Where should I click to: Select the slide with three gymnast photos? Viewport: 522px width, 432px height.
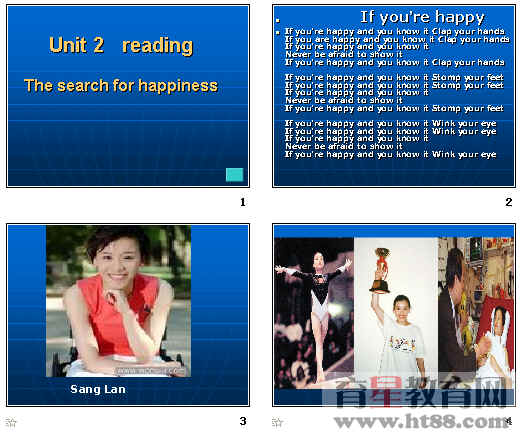tap(394, 315)
